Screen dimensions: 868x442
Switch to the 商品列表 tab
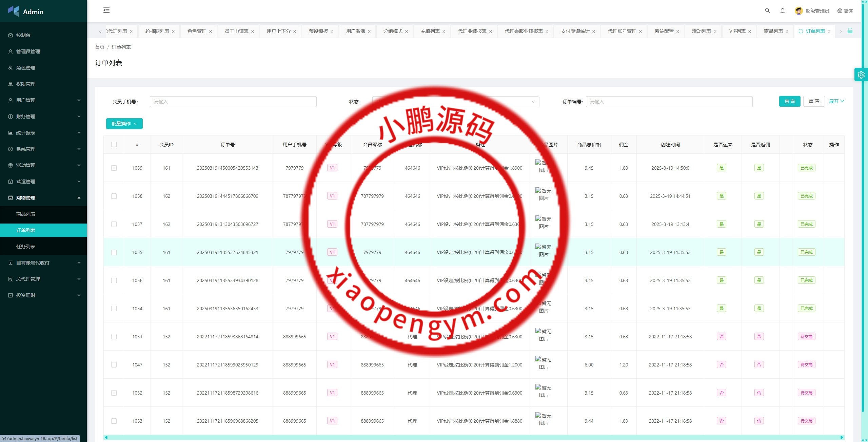773,31
